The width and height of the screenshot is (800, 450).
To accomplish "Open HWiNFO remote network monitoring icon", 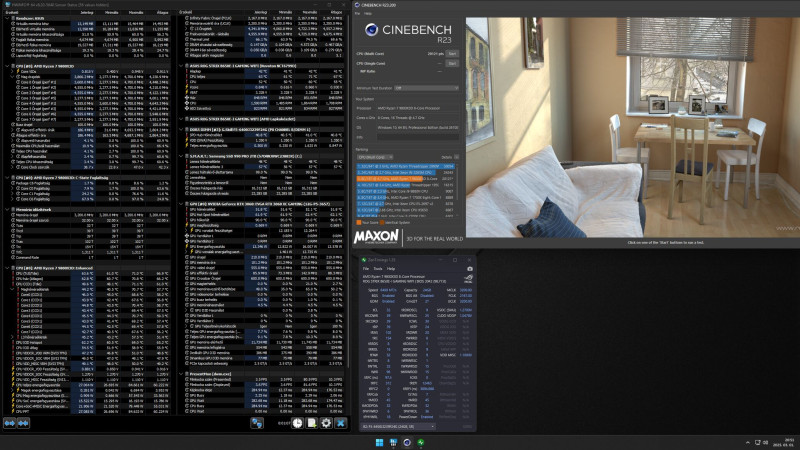I will point(257,423).
